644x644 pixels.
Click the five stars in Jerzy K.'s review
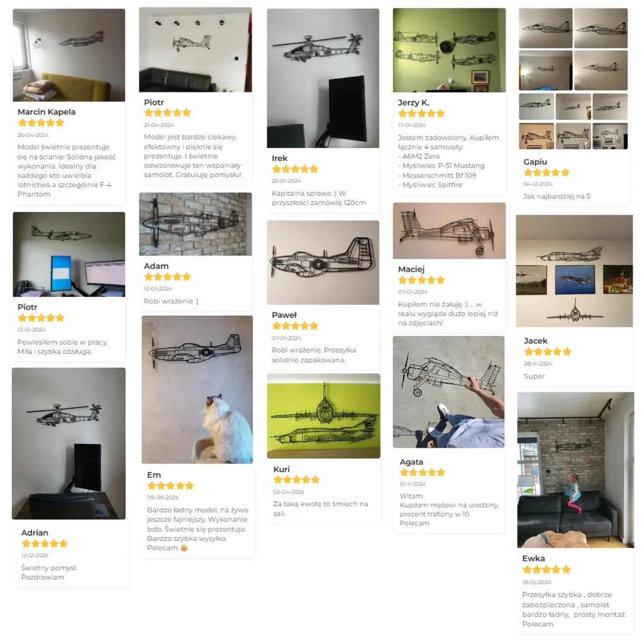click(421, 113)
